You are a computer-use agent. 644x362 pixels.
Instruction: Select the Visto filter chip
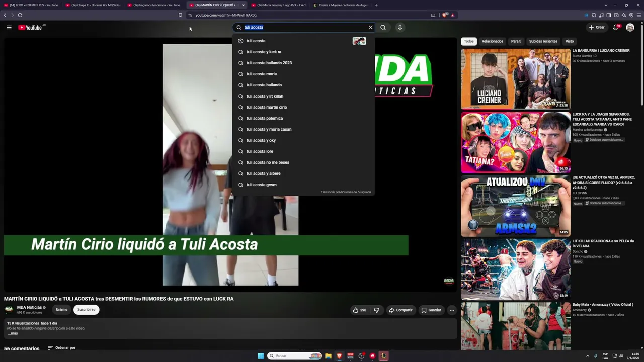coord(570,41)
